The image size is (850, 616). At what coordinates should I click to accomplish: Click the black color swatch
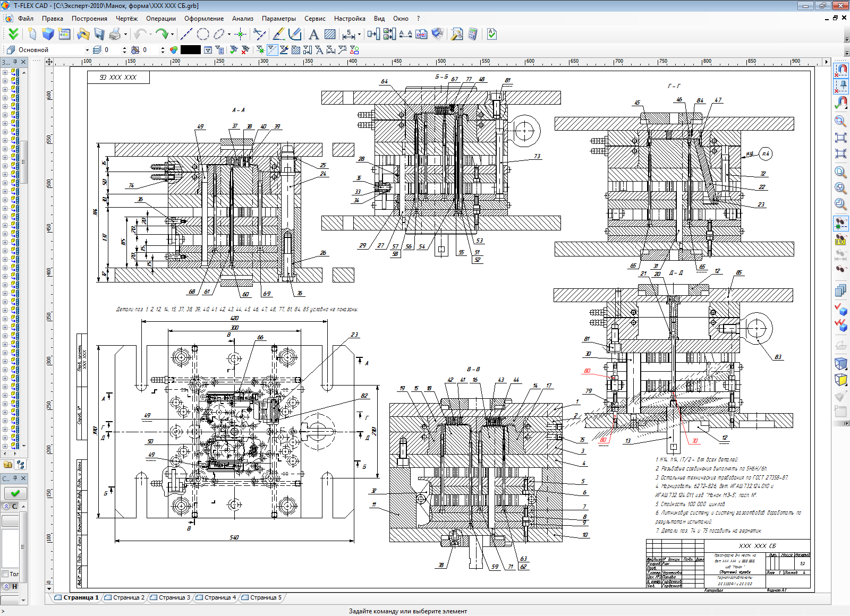tap(191, 49)
